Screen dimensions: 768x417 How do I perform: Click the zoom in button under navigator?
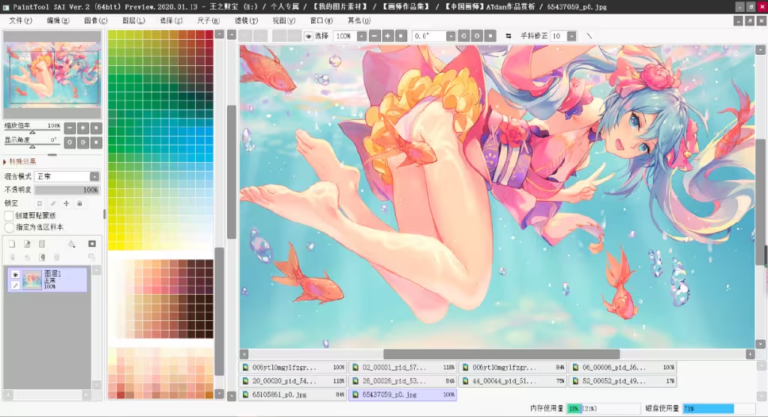click(x=82, y=127)
